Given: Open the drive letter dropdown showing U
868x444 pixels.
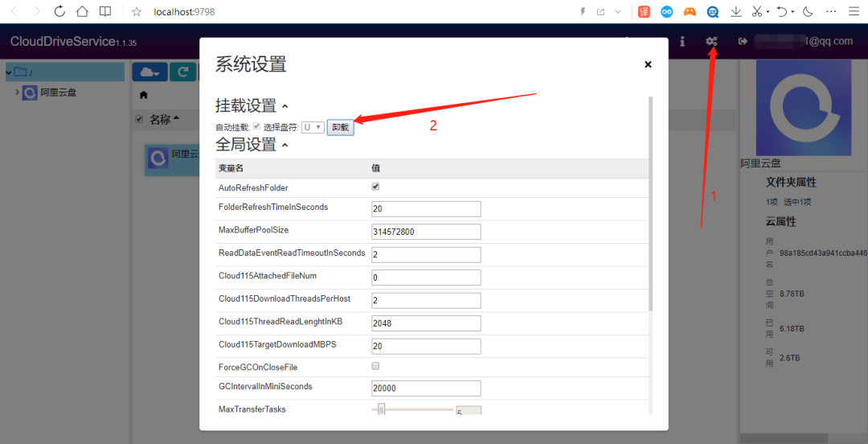Looking at the screenshot, I should 313,127.
